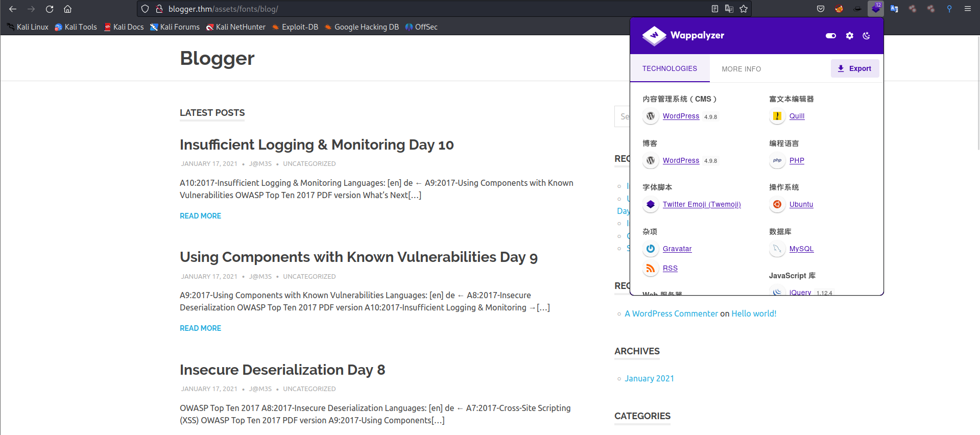Click the FoxyProxy extension icon
The width and height of the screenshot is (980, 435).
pos(839,9)
